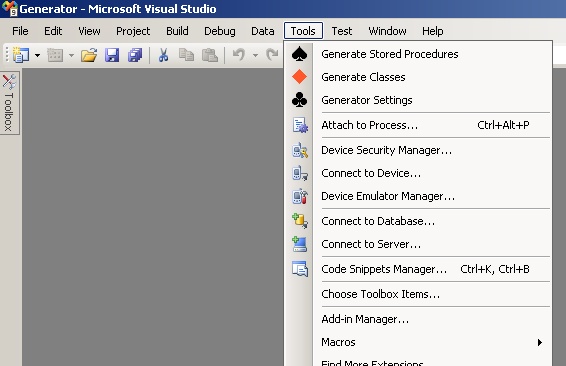Click the Cut scissors icon
The height and width of the screenshot is (366, 566).
tap(164, 55)
